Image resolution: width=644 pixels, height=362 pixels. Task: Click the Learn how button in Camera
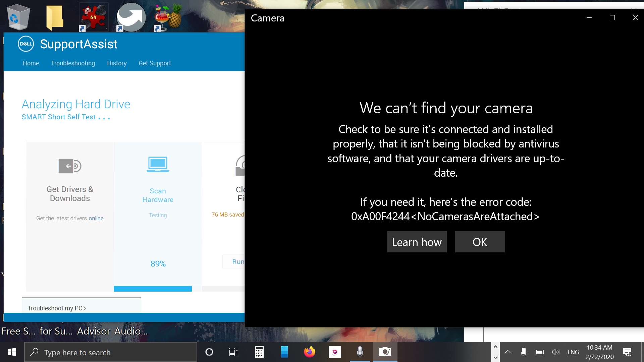click(417, 242)
